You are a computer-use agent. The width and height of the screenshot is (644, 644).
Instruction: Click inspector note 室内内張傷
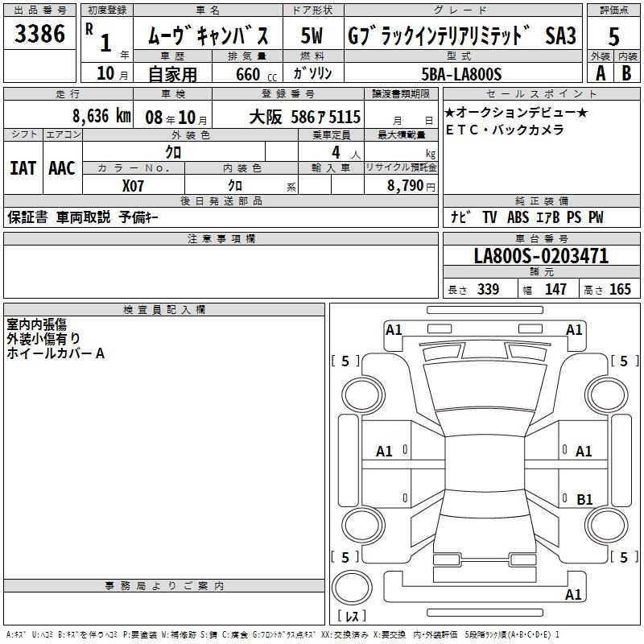click(36, 324)
